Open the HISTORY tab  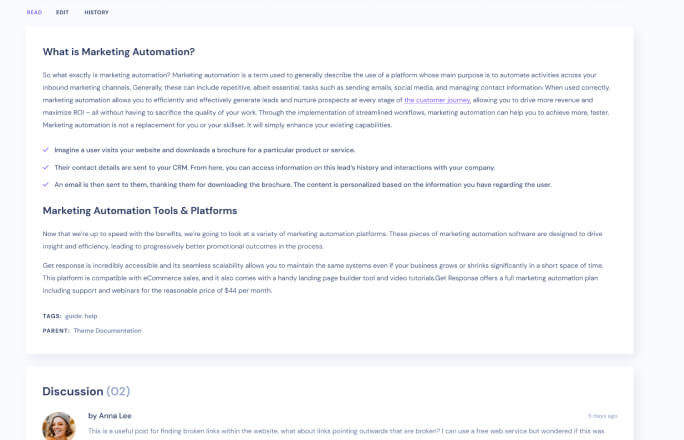pos(96,12)
